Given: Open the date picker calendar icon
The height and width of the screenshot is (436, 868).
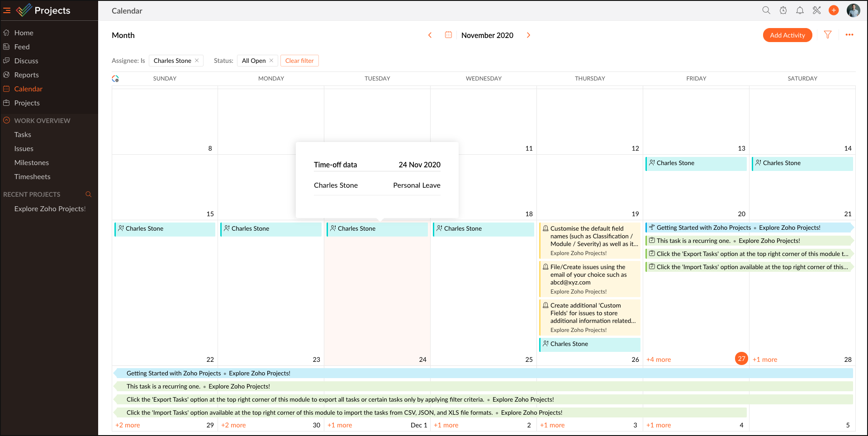Looking at the screenshot, I should click(x=448, y=35).
